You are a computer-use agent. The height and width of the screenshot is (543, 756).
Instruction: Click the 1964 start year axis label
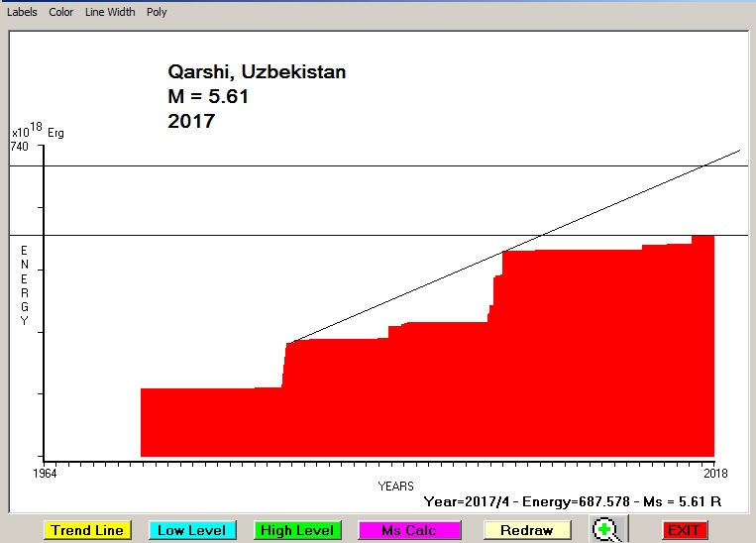click(45, 472)
